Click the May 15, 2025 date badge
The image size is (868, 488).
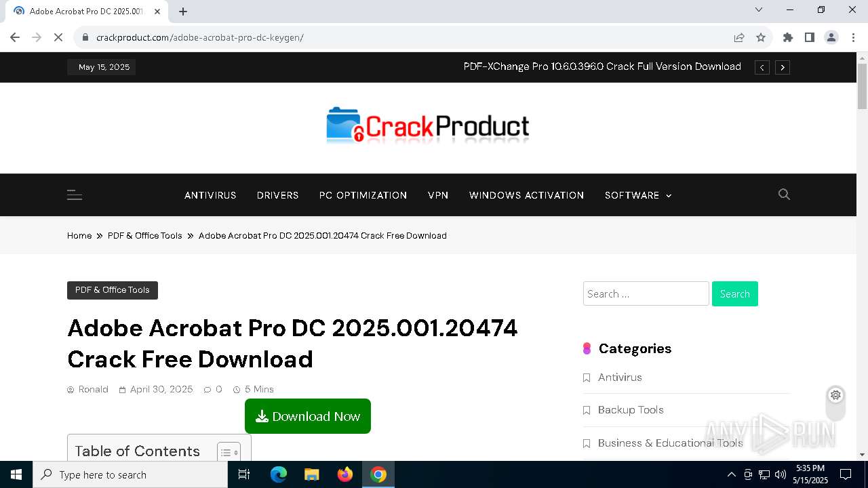pos(102,67)
